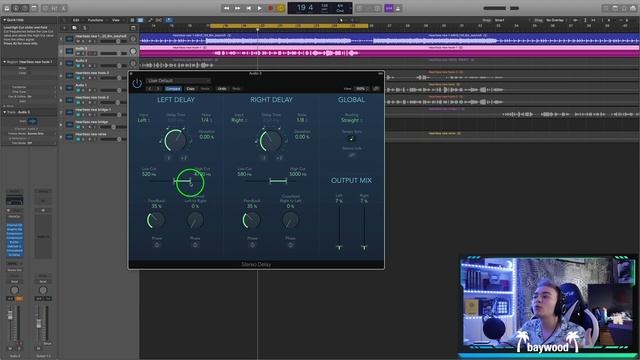This screenshot has height=360, width=640.
Task: Start playback with the Play button
Action: [x=260, y=8]
